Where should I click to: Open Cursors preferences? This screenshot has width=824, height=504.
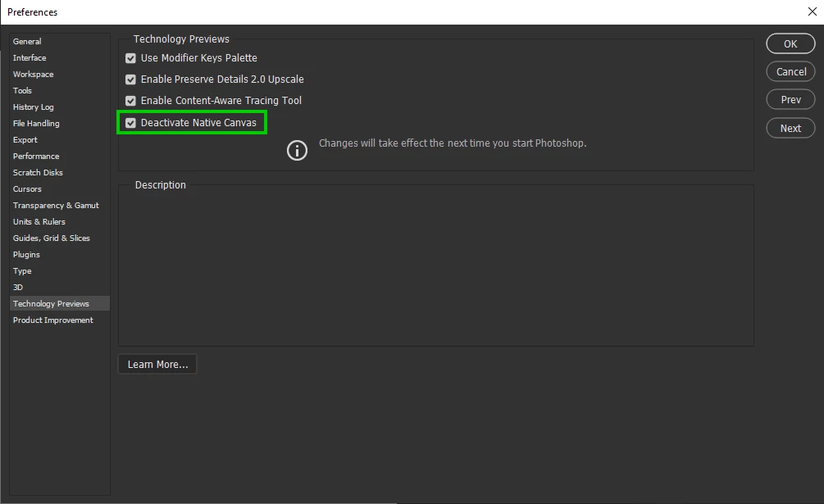pos(59,189)
